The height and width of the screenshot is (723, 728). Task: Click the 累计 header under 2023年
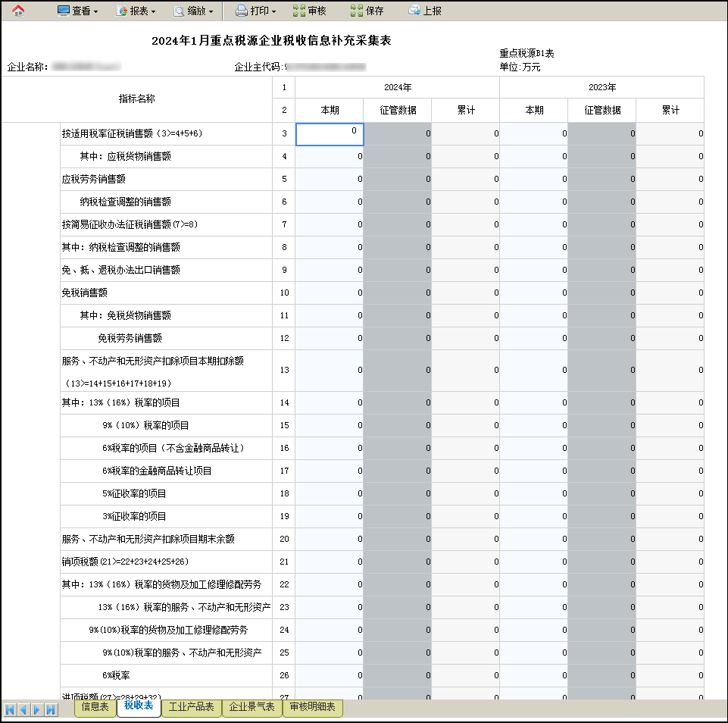tap(670, 111)
